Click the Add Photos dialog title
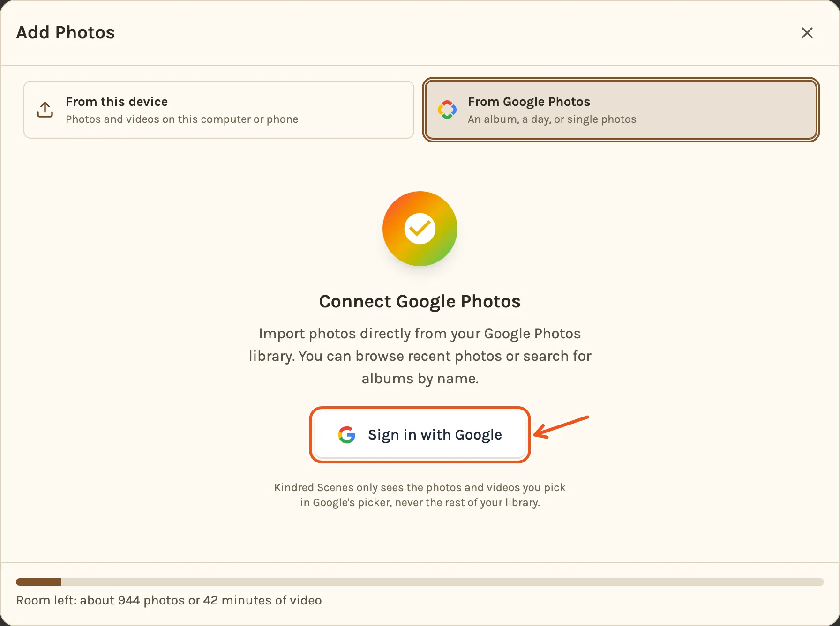This screenshot has width=840, height=626. point(66,33)
